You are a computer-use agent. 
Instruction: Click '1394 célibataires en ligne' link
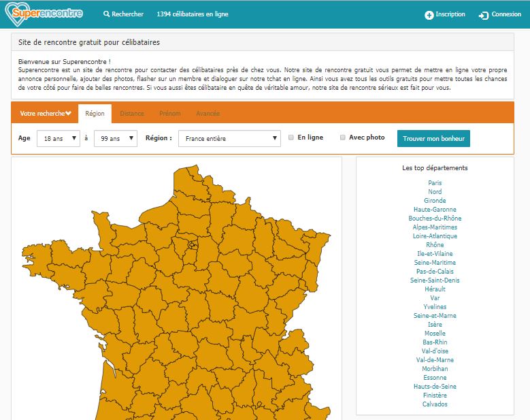[x=193, y=14]
